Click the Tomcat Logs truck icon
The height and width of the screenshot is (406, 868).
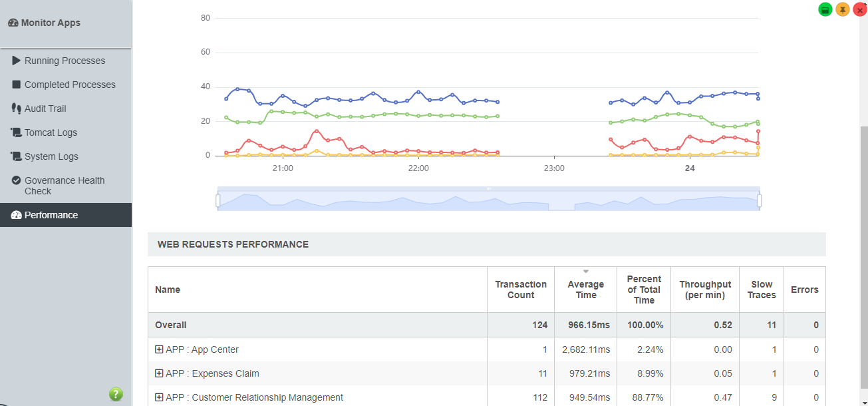click(17, 132)
